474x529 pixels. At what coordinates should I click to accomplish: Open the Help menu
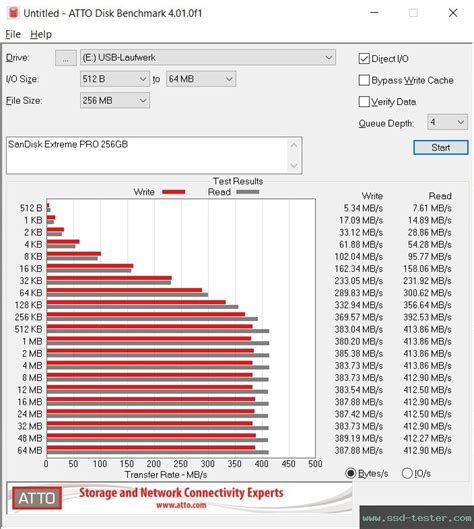point(41,34)
